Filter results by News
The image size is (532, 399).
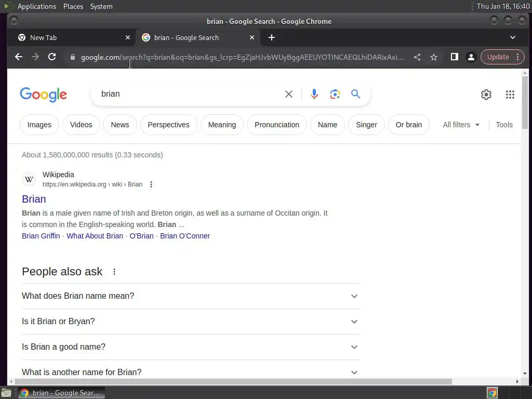pyautogui.click(x=120, y=125)
